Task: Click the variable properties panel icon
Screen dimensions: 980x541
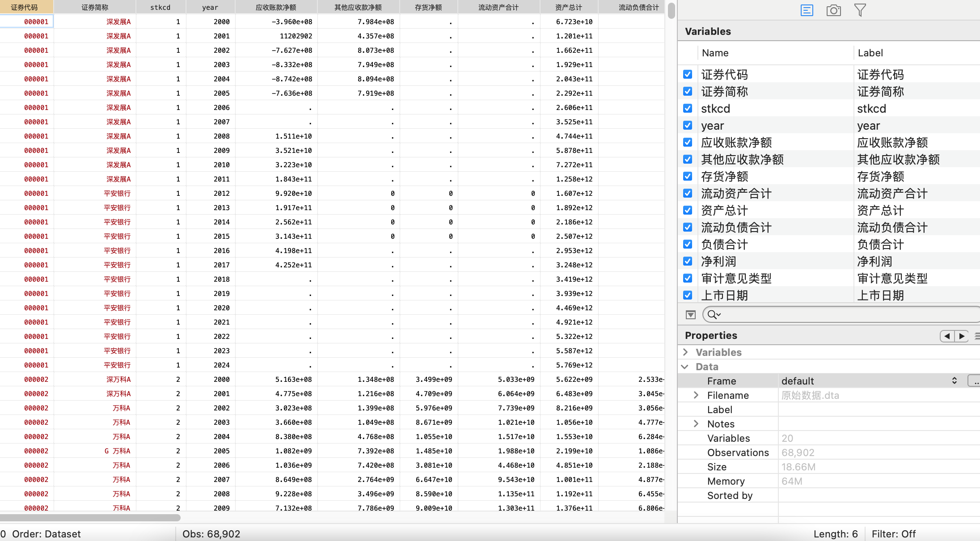Action: point(807,10)
